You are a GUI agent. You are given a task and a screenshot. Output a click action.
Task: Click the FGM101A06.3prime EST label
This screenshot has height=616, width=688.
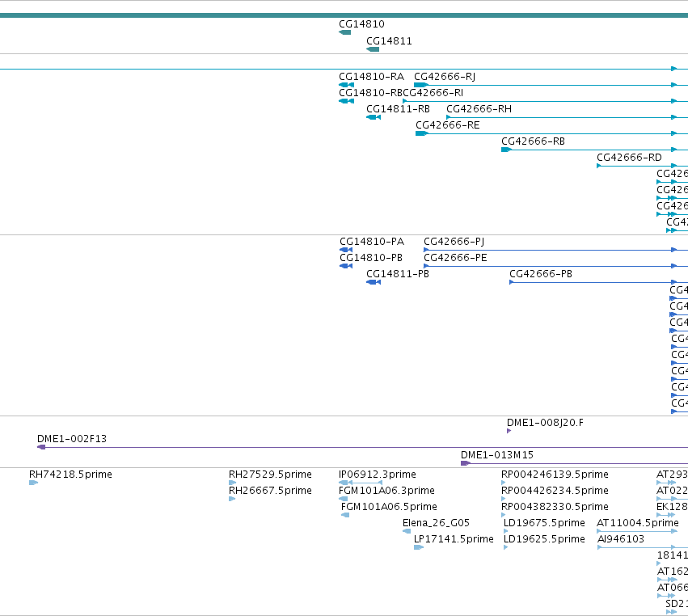(386, 491)
